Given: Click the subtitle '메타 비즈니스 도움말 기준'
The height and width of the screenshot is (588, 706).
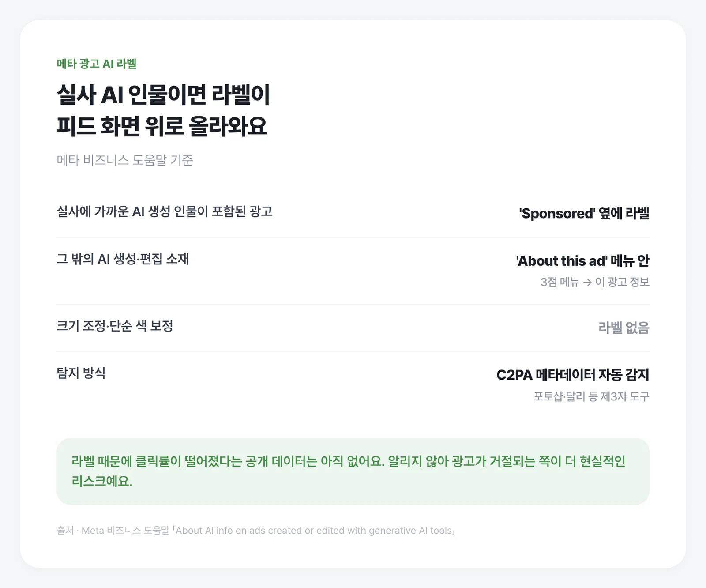Looking at the screenshot, I should pos(125,160).
